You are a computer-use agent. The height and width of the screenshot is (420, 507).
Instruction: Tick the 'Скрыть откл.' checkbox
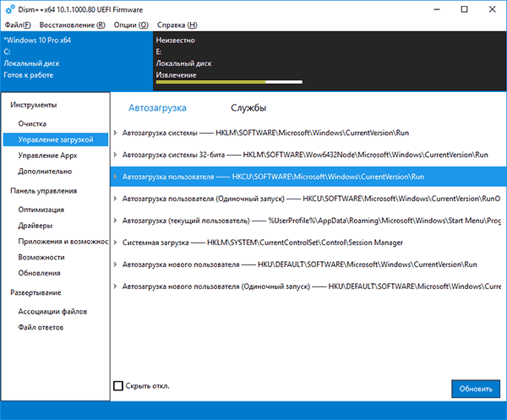coord(118,385)
